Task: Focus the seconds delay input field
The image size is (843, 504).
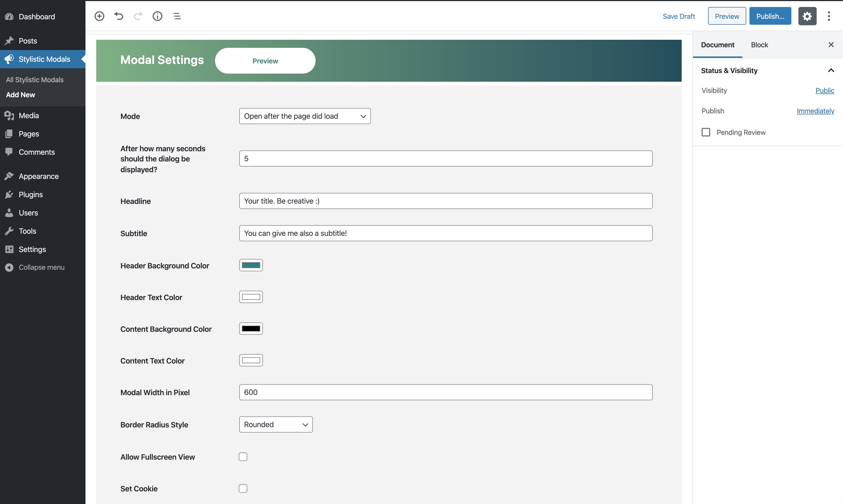Action: [x=445, y=159]
